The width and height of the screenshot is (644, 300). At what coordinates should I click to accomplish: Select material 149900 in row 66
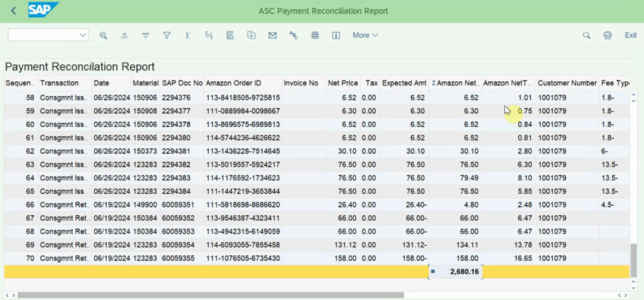pyautogui.click(x=145, y=205)
